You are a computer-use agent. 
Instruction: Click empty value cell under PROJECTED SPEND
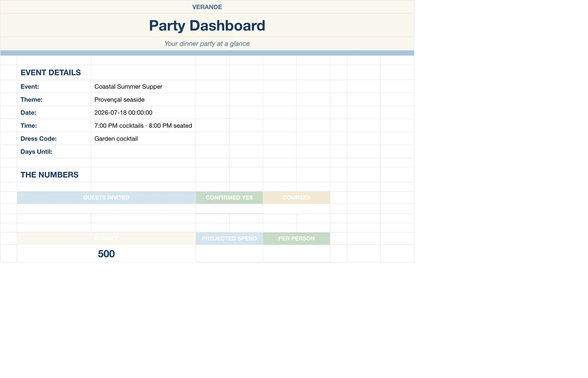tap(229, 254)
